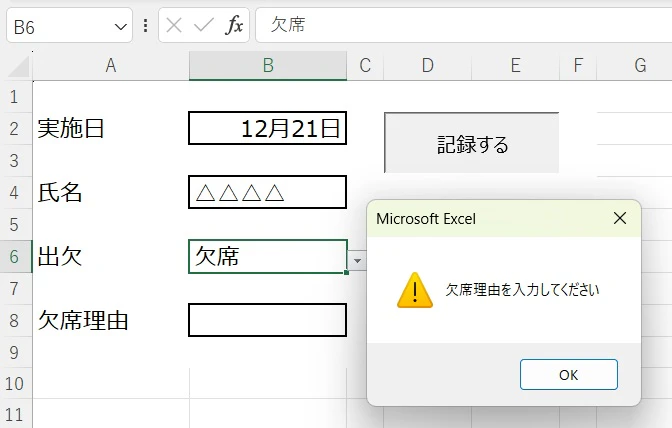
Task: Select row 6 header
Action: pos(14,257)
